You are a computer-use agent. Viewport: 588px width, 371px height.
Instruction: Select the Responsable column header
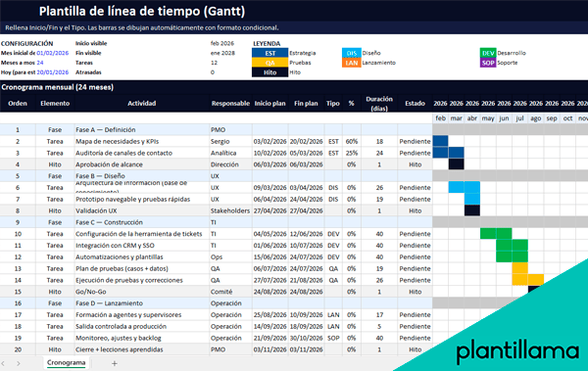(230, 104)
